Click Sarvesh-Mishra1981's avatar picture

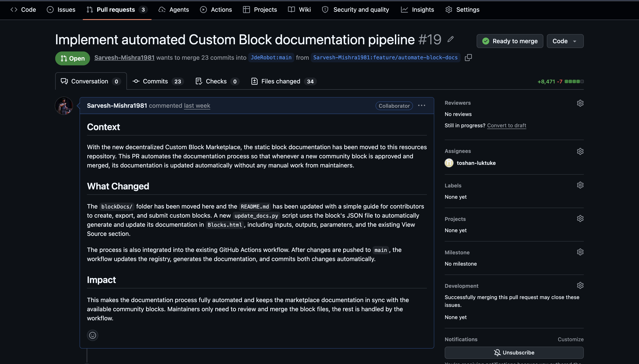64,106
